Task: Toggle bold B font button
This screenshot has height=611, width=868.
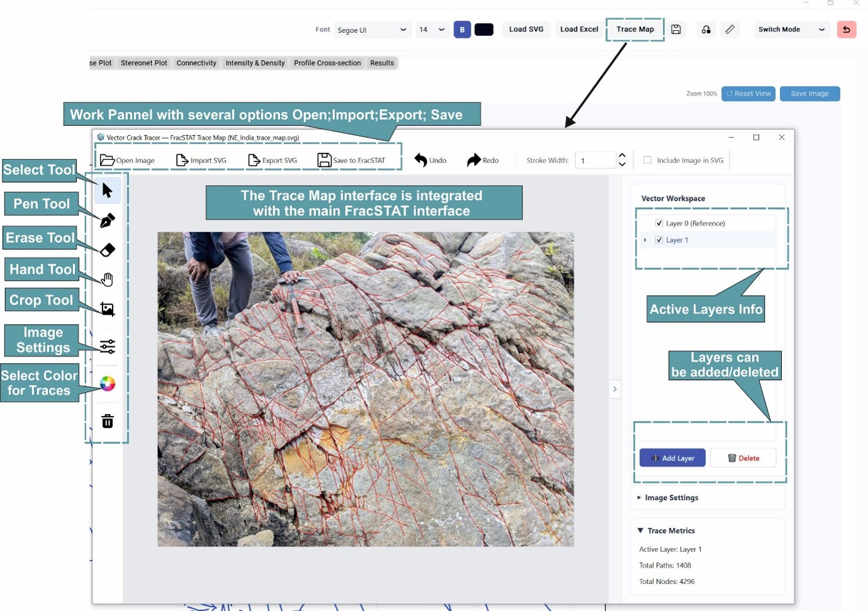Action: pyautogui.click(x=462, y=30)
